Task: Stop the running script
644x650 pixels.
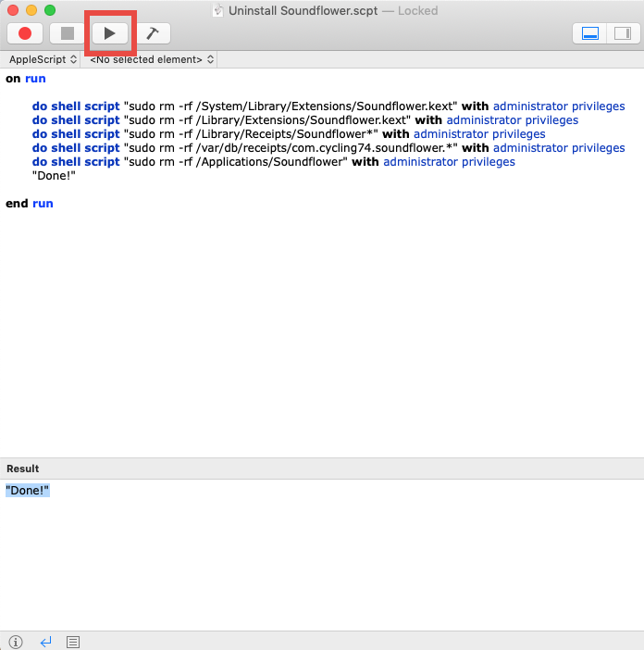Action: click(x=68, y=33)
